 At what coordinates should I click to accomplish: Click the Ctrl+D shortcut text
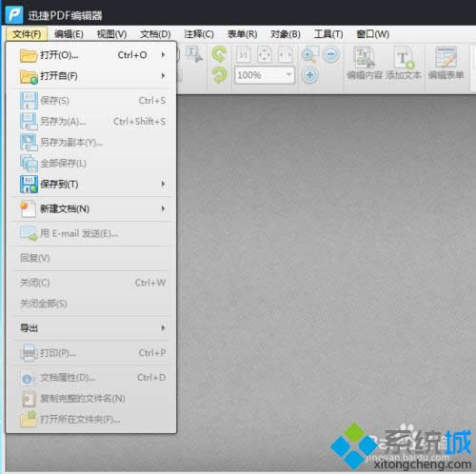coord(151,378)
